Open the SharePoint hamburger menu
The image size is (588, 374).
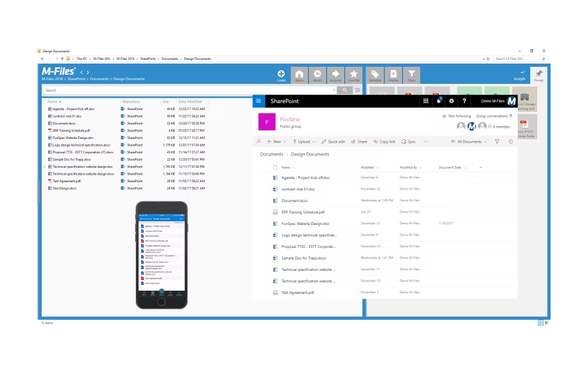pyautogui.click(x=258, y=101)
